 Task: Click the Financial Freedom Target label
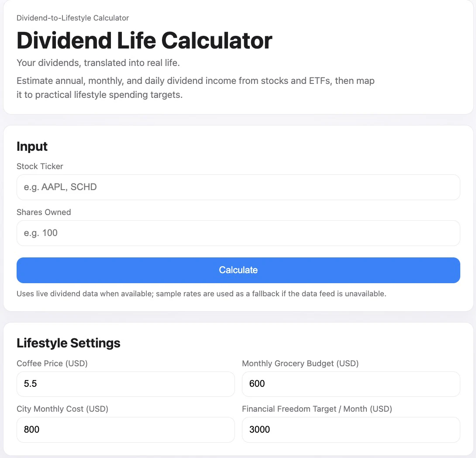317,409
